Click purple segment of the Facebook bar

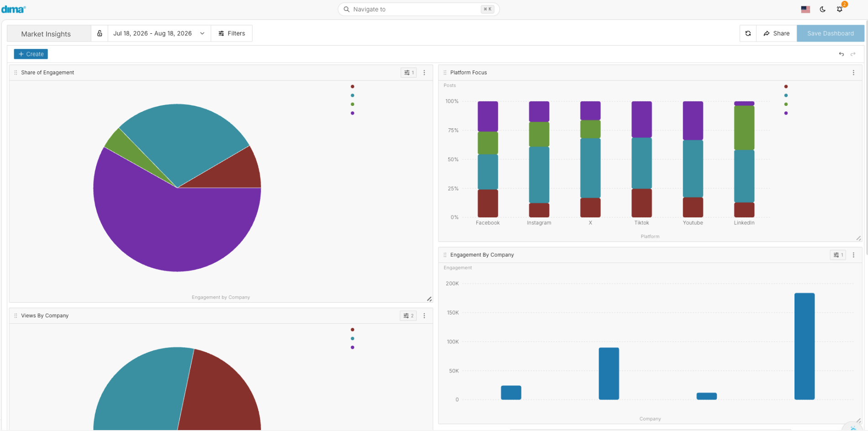(x=488, y=116)
